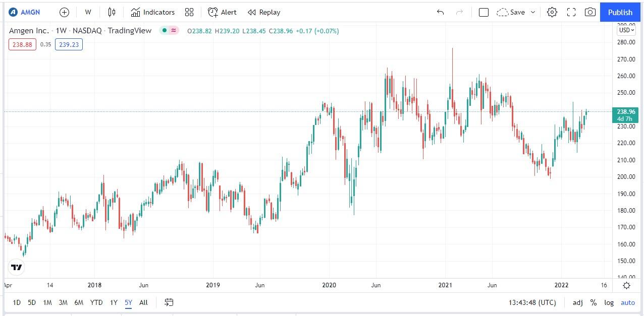The image size is (644, 316).
Task: Toggle adj dividend adjustment
Action: click(578, 302)
